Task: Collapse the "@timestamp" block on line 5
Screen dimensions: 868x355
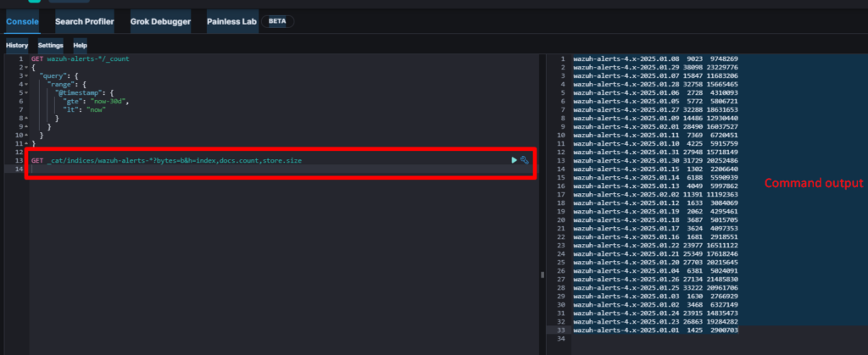Action: (25, 93)
